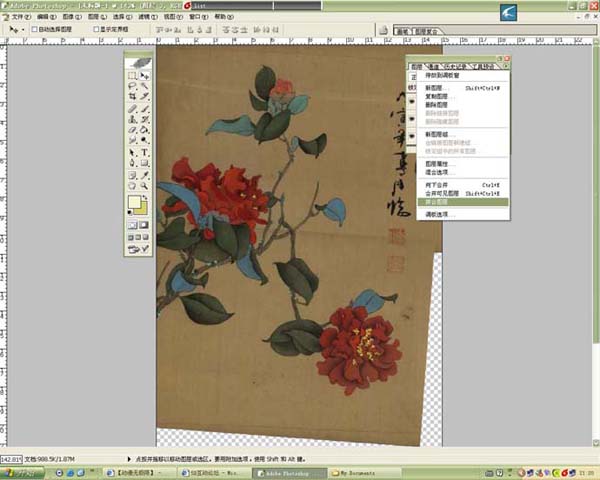This screenshot has height=480, width=600.
Task: Select the Zoom tool
Action: click(x=144, y=186)
